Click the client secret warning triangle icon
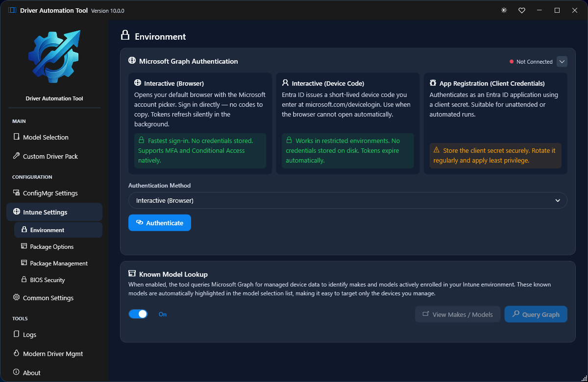This screenshot has height=382, width=588. (437, 150)
